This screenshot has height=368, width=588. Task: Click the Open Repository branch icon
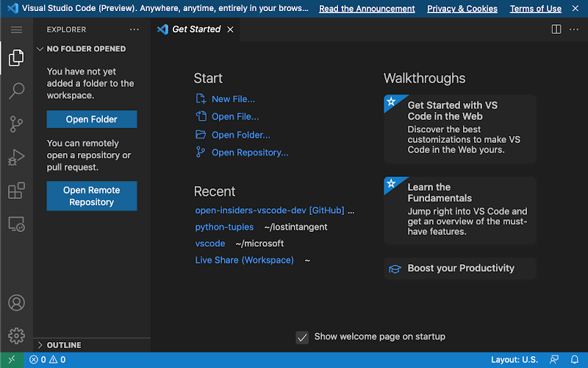pos(200,152)
